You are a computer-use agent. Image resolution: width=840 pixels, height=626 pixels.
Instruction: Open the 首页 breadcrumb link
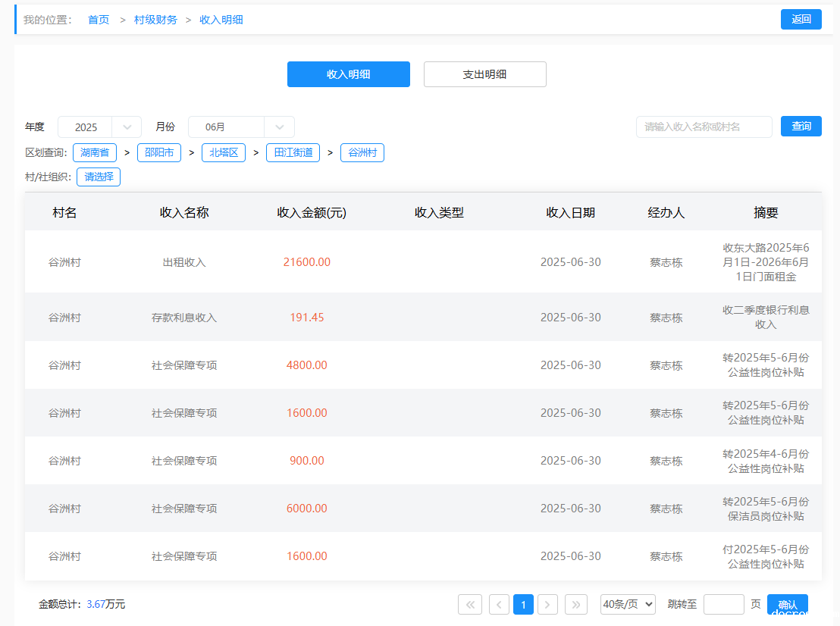99,20
